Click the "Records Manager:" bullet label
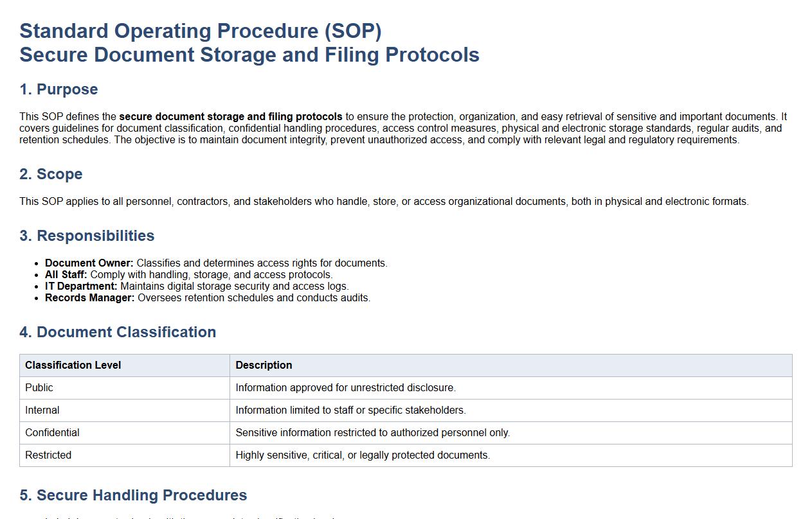 (90, 298)
